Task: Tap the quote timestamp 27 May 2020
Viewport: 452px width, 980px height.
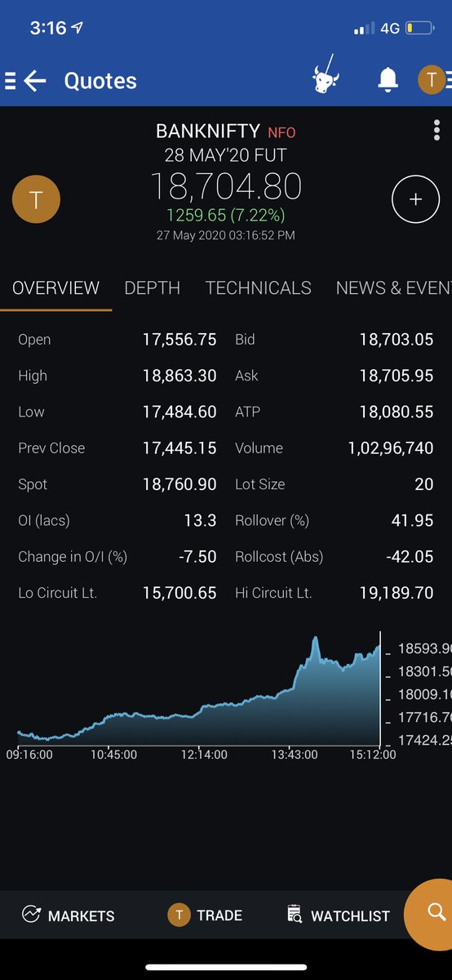Action: pyautogui.click(x=226, y=235)
